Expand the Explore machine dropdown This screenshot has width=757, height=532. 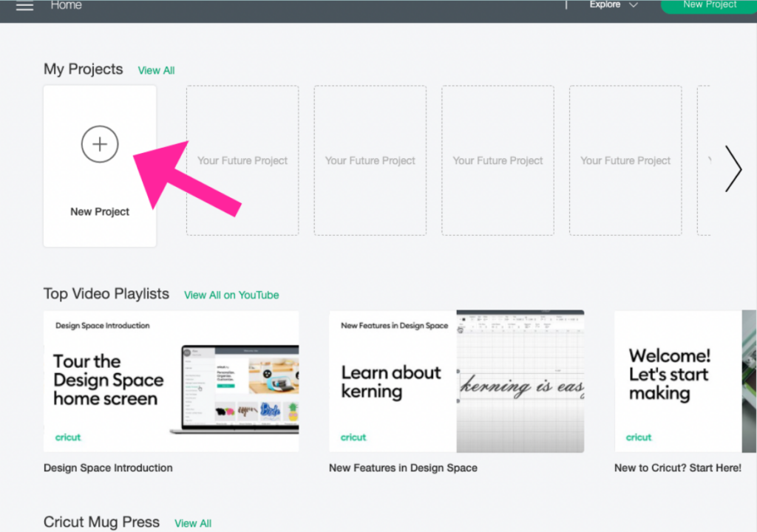click(613, 5)
